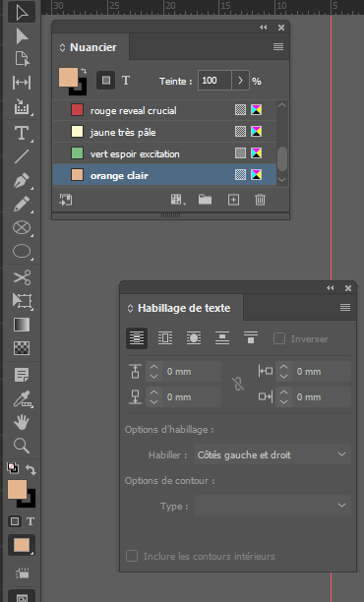The image size is (364, 602).
Task: Toggle the make-all-offsets-equal link icon
Action: (x=238, y=384)
